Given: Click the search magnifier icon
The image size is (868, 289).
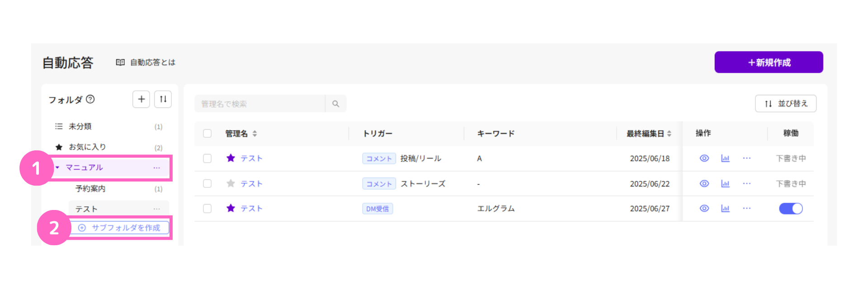Looking at the screenshot, I should (335, 104).
